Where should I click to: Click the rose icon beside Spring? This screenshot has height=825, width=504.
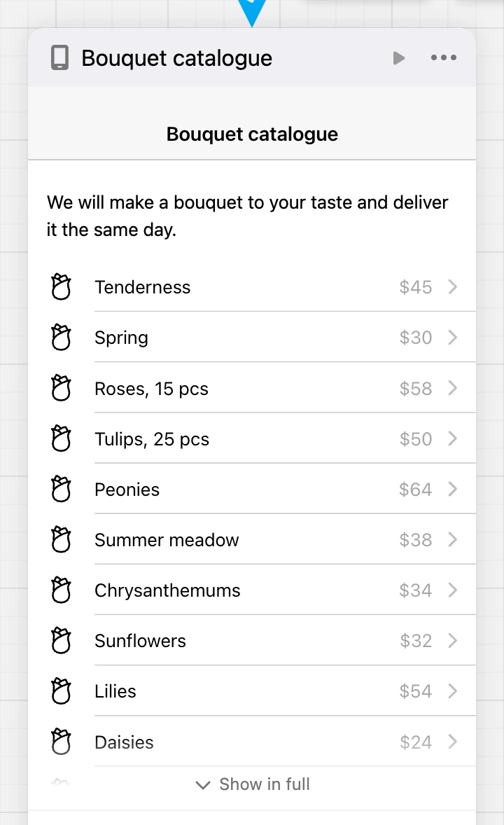point(61,338)
